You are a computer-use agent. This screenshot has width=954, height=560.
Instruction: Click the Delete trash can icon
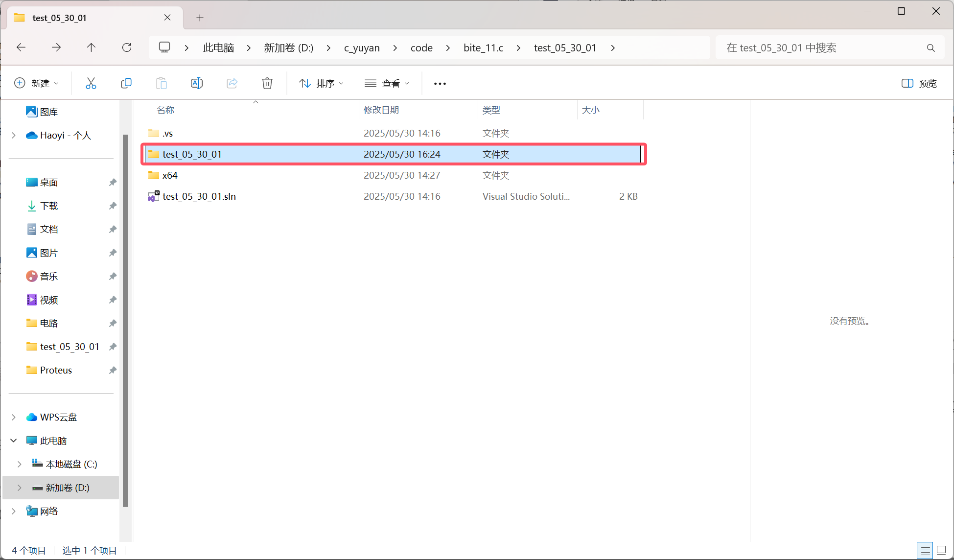[267, 83]
